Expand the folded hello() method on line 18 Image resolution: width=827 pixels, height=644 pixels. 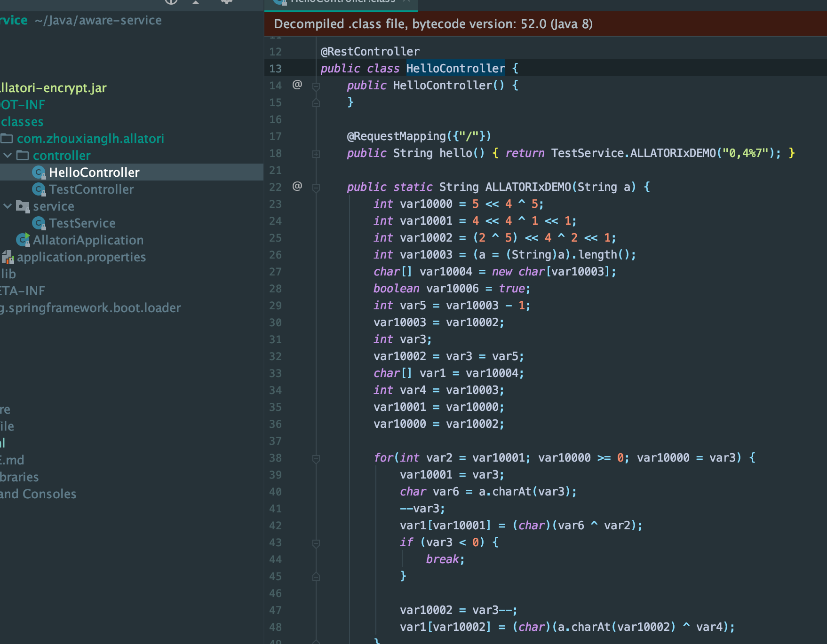click(x=316, y=154)
